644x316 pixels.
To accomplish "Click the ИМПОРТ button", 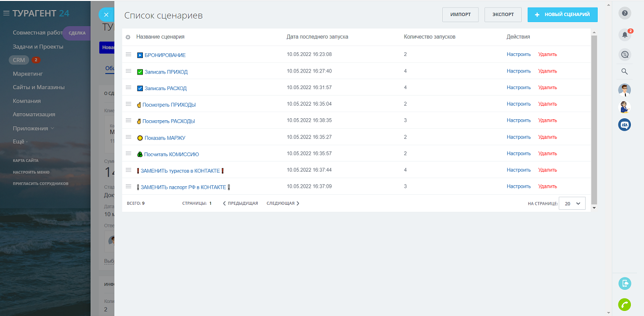I will (x=460, y=15).
